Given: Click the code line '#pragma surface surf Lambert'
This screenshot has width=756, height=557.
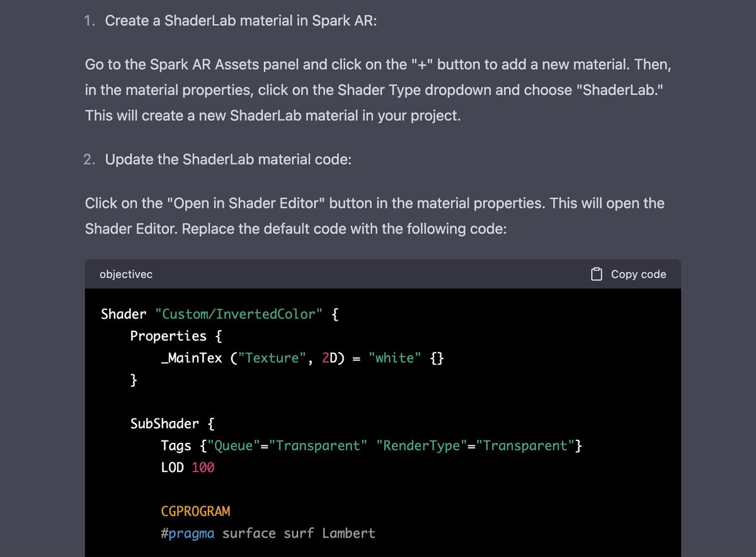Looking at the screenshot, I should tap(268, 533).
